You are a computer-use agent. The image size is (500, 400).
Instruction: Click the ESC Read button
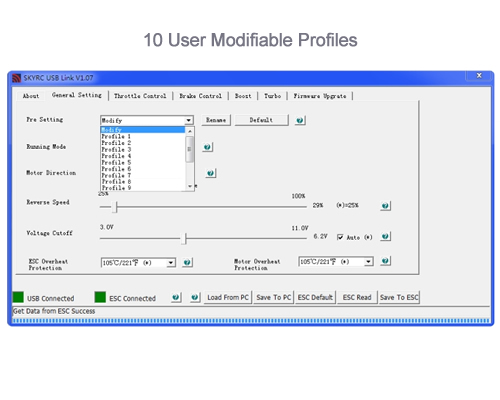coord(357,297)
